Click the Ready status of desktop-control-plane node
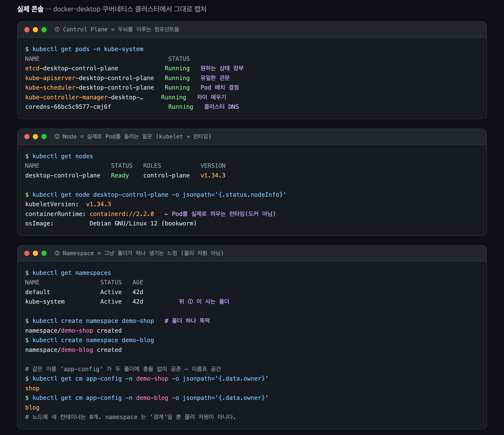 pyautogui.click(x=120, y=176)
